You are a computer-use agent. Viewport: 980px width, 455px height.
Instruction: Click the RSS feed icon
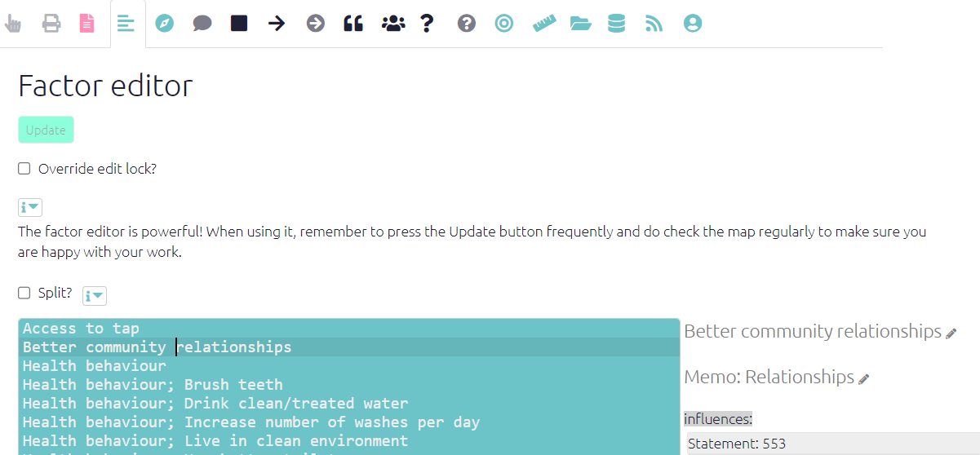pyautogui.click(x=654, y=24)
